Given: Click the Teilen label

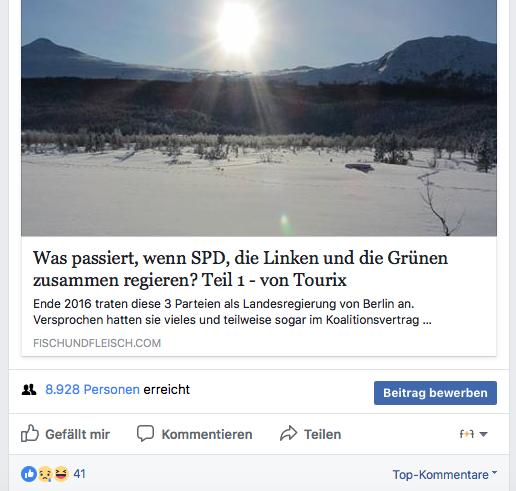Looking at the screenshot, I should (x=323, y=434).
